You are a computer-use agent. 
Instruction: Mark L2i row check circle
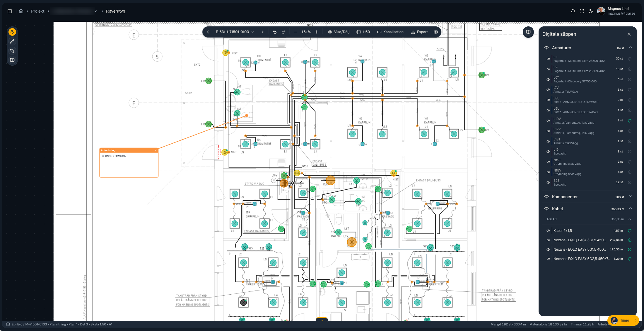630,69
